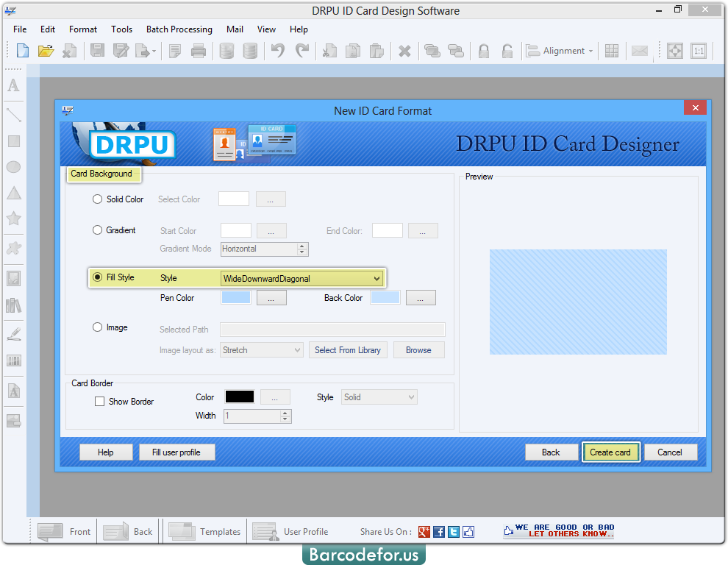Choose the Line drawing tool
The height and width of the screenshot is (565, 728).
coord(13,115)
